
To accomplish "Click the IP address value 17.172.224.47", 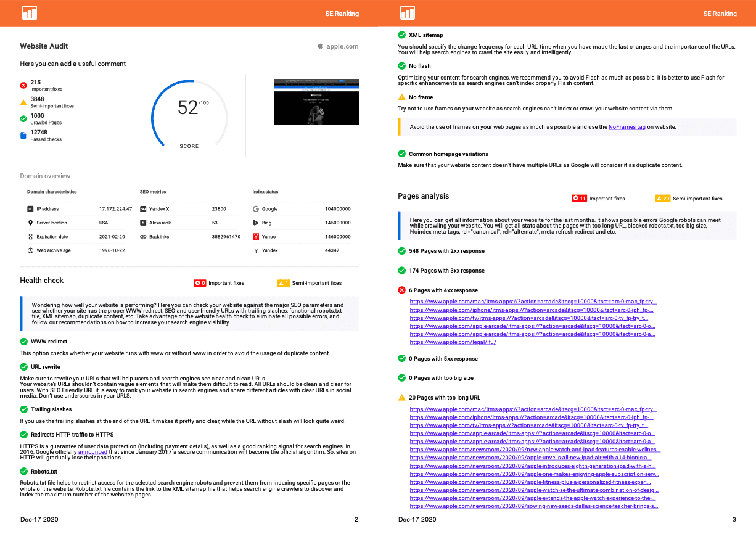I will 115,209.
